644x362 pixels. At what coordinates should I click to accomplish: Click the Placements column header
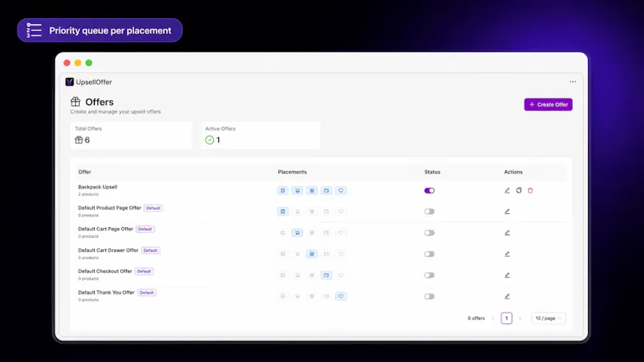point(292,172)
